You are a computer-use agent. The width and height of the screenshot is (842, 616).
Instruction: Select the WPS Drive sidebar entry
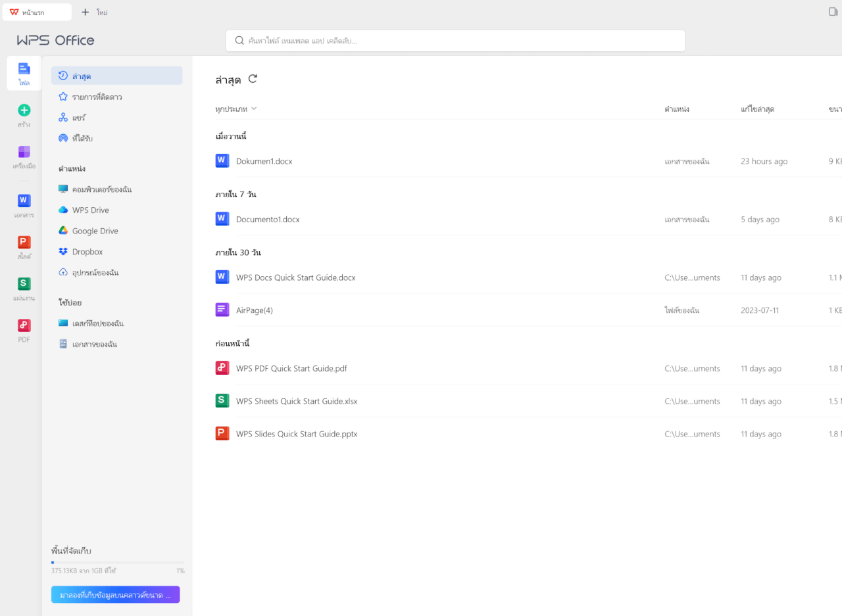(x=89, y=210)
